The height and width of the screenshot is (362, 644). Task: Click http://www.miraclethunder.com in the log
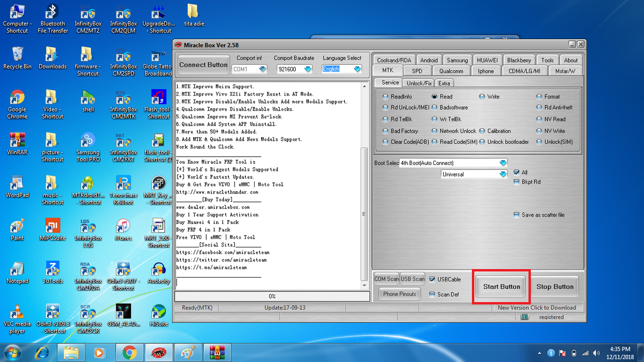pos(217,192)
